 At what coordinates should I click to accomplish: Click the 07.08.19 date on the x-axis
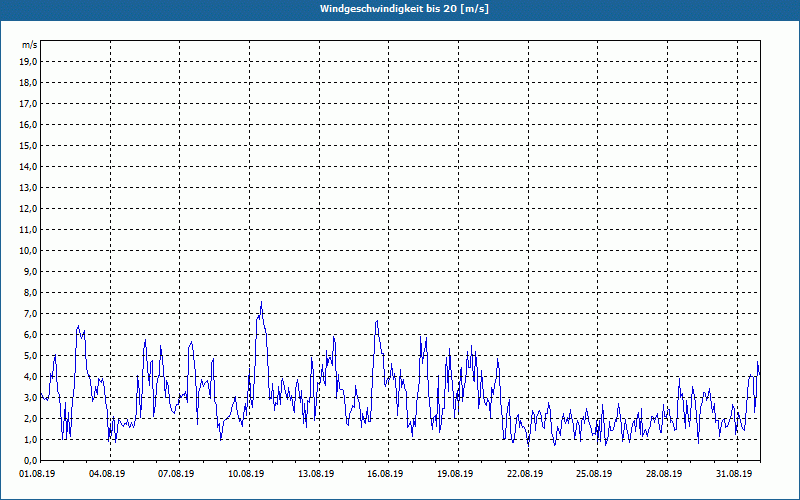point(176,474)
